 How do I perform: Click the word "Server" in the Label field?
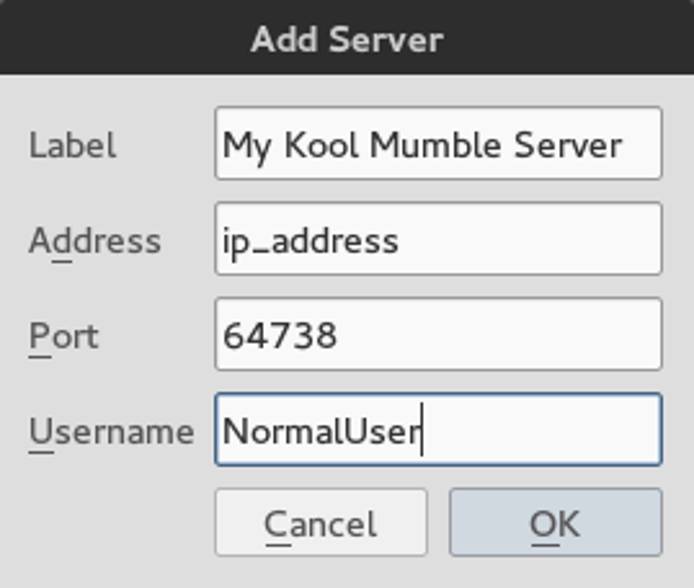tap(568, 145)
